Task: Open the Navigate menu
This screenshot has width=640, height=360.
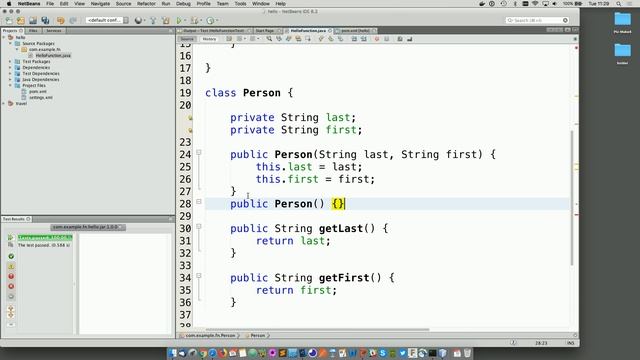Action: 100,4
